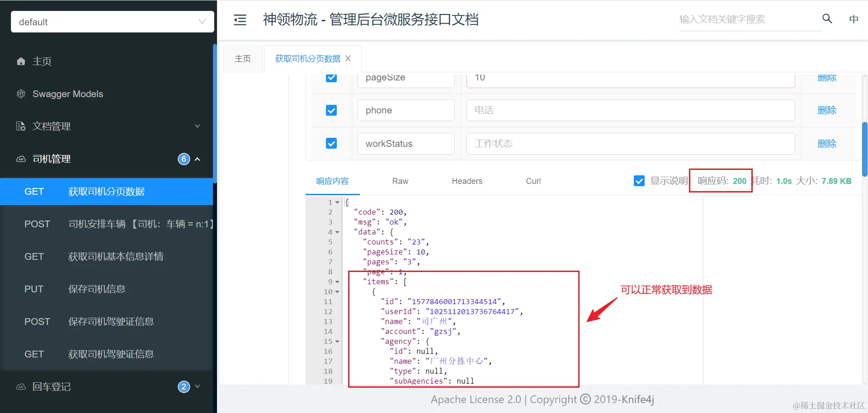Toggle the sidebar collapse menu icon
Screen dimensions: 868x413
point(240,20)
